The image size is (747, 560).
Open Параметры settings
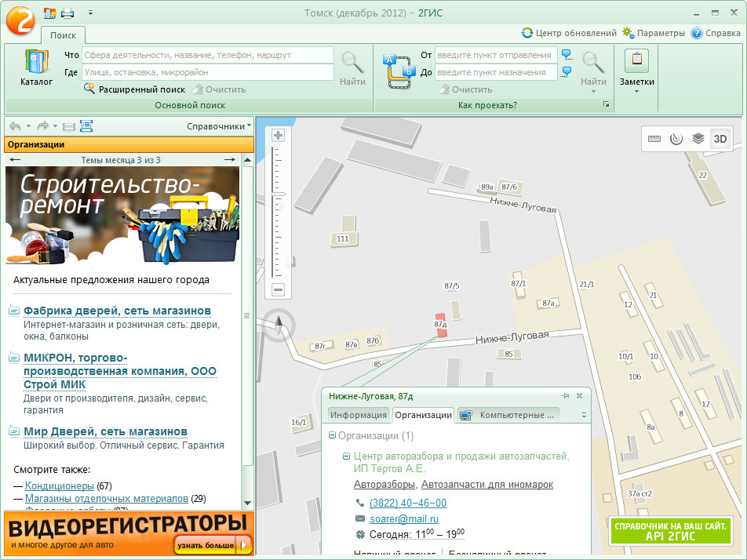coord(654,33)
